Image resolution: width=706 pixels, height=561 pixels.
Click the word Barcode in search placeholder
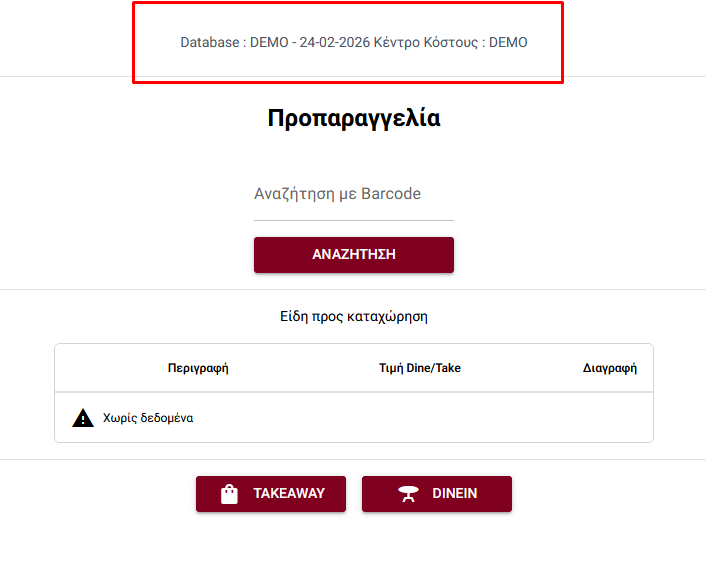coord(390,194)
